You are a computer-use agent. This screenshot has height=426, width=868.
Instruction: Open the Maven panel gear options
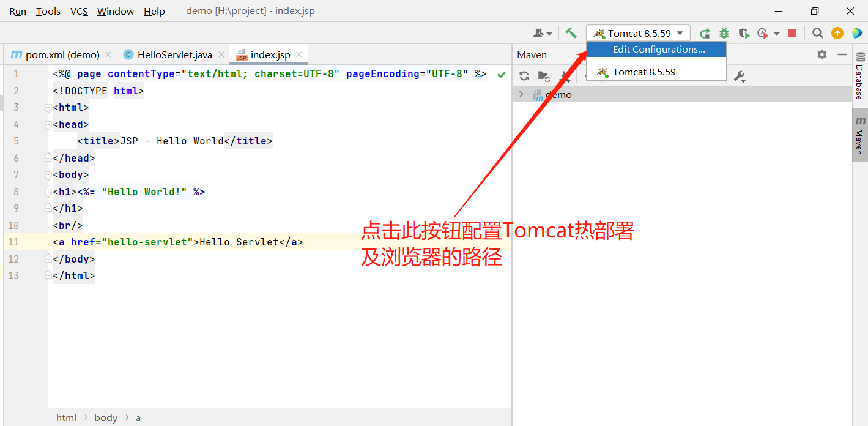click(x=822, y=54)
